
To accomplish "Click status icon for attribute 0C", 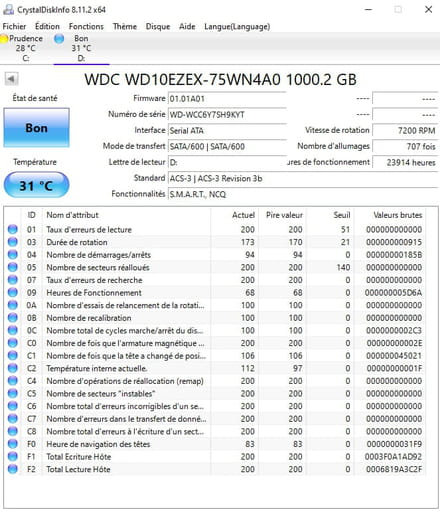I will pos(12,330).
